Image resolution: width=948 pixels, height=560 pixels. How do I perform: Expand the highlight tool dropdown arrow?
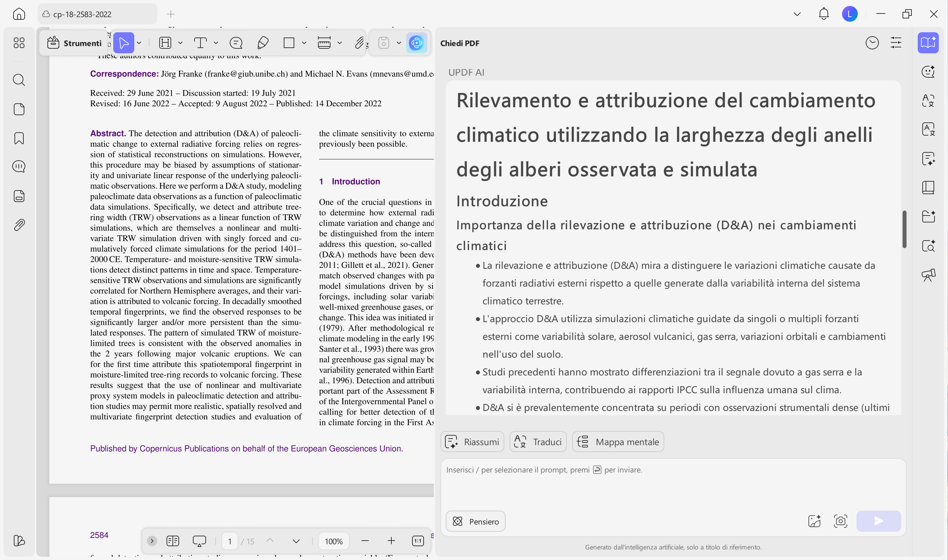tap(180, 43)
